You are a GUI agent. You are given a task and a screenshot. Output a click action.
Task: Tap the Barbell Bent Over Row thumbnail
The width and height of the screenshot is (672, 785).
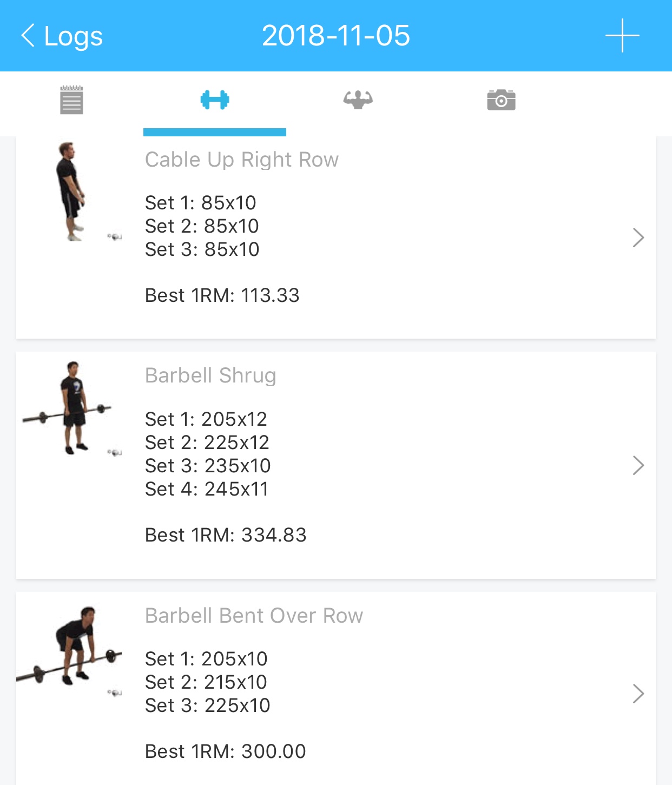tap(70, 647)
